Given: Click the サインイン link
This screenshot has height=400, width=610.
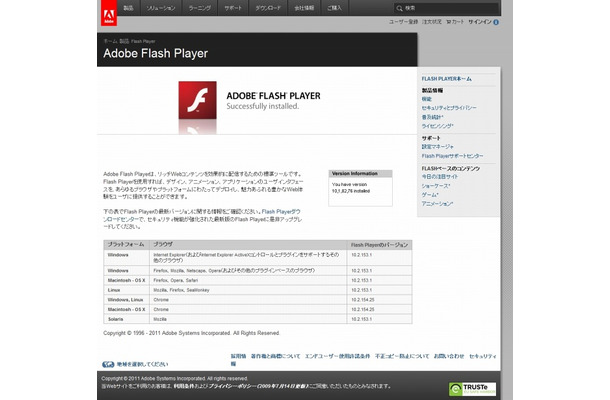Looking at the screenshot, I should pyautogui.click(x=480, y=22).
